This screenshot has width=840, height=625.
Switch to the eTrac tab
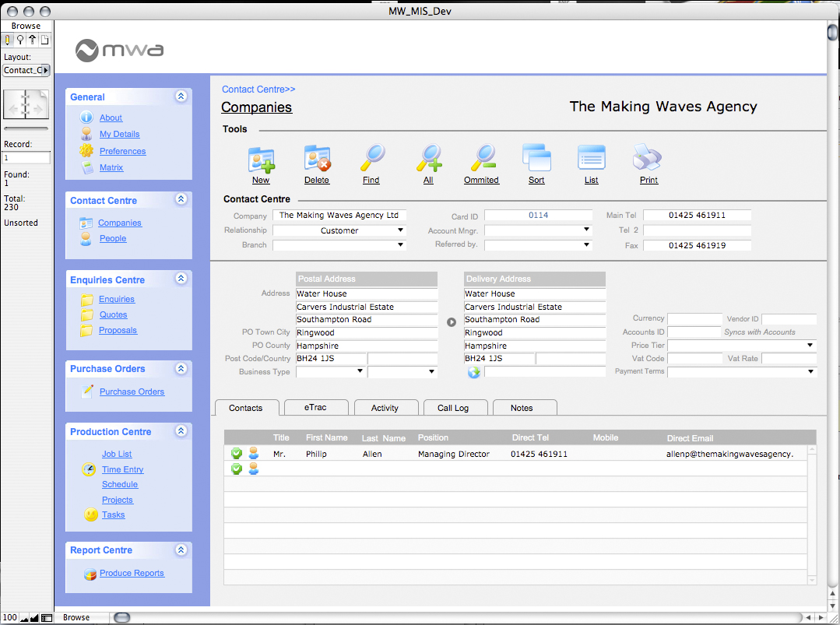316,408
